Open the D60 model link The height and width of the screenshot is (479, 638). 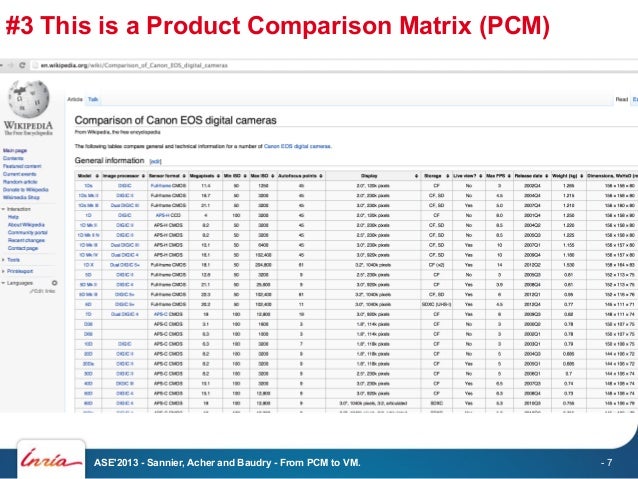point(88,334)
